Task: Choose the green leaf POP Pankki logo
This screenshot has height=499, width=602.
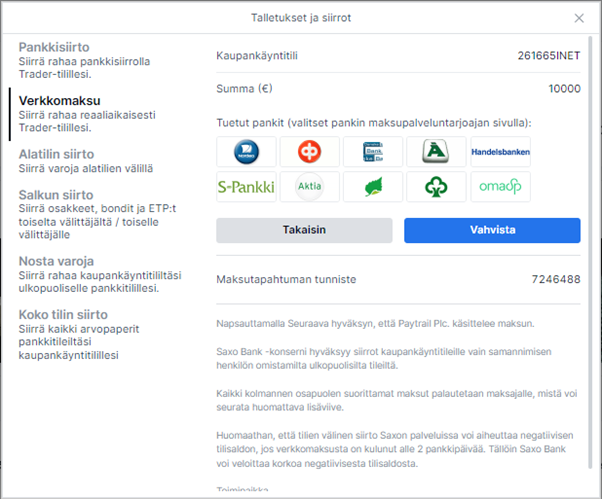Action: (373, 187)
